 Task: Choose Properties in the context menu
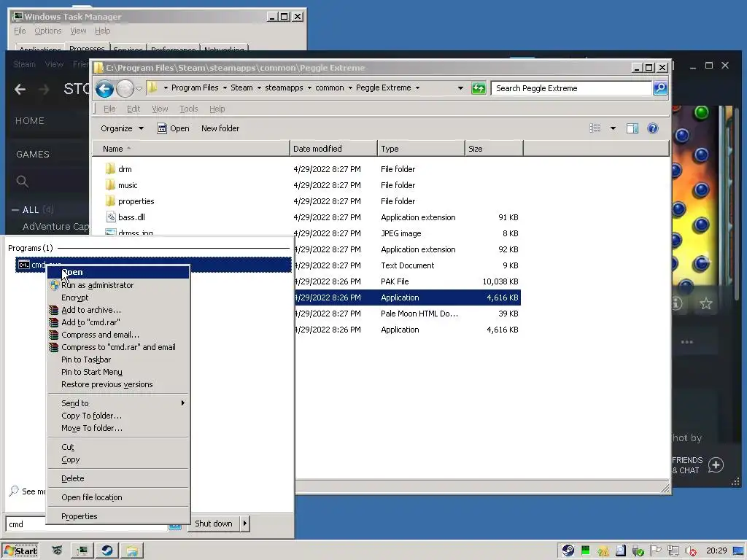click(118, 516)
